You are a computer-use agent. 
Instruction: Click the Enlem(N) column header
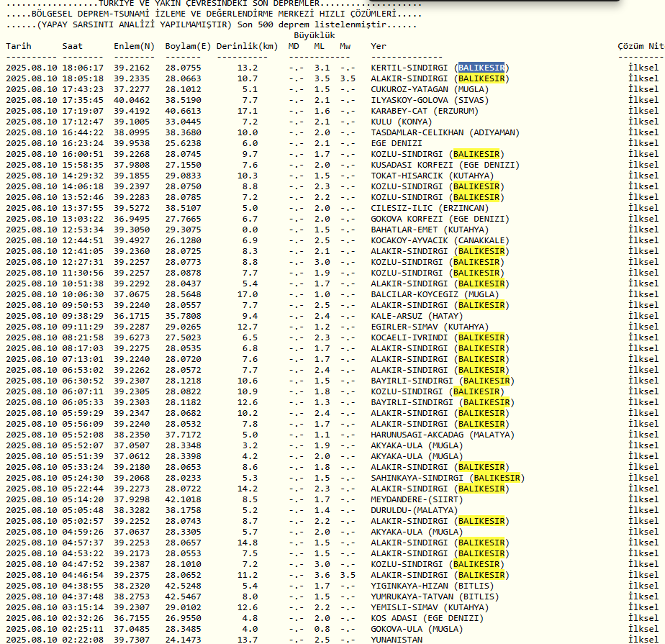[134, 46]
